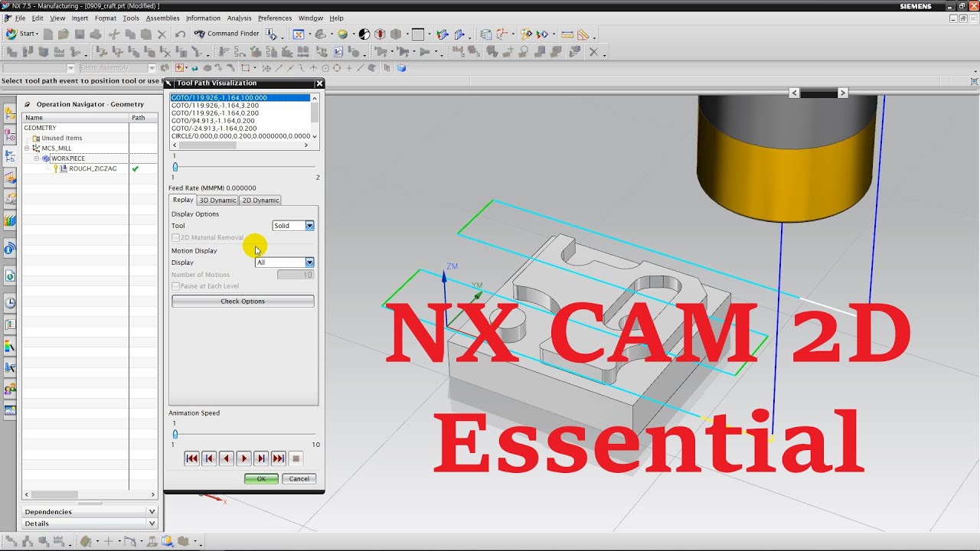Click the Paste clipboard icon

point(145,34)
